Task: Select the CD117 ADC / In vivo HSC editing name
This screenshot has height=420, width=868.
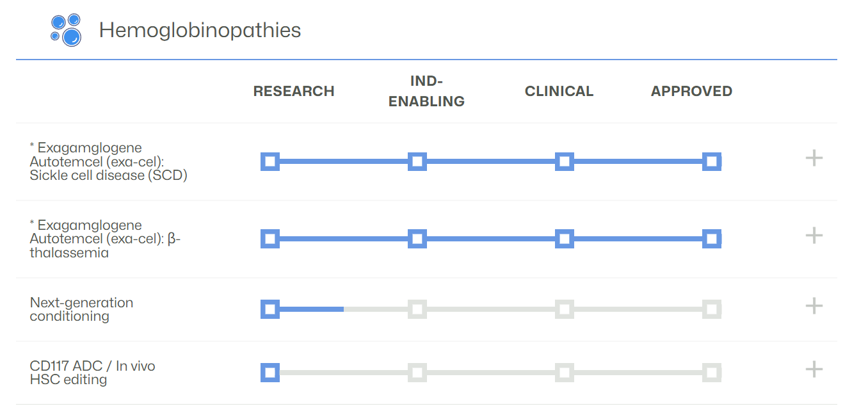Action: (92, 373)
